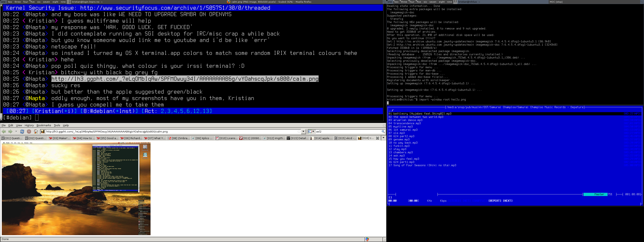
Task: Switch to the [010] Licens... tab
Action: 226,138
